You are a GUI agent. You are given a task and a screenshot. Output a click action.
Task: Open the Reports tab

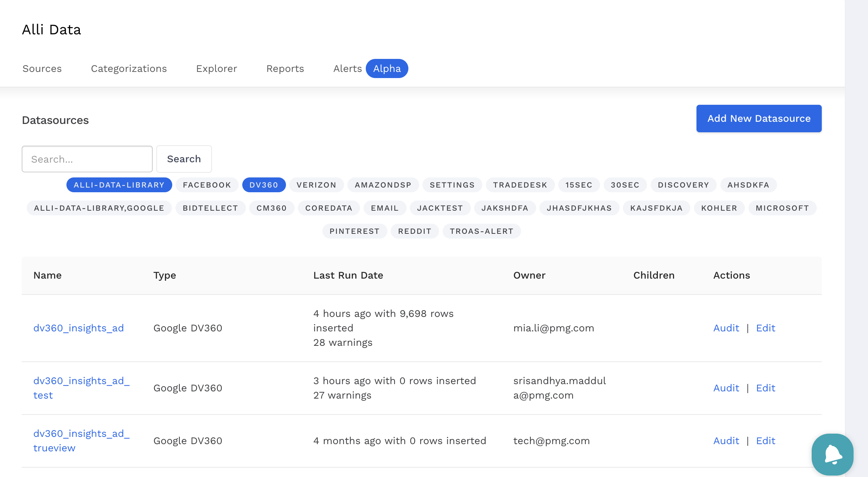[285, 69]
